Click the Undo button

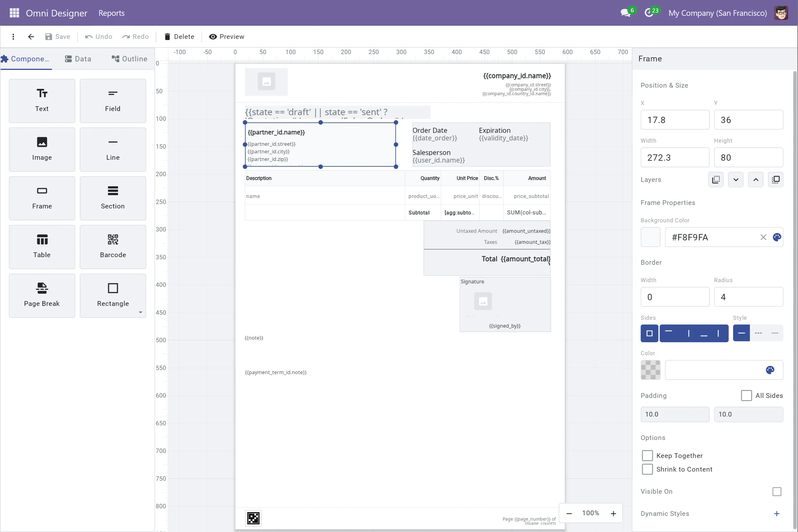[98, 37]
